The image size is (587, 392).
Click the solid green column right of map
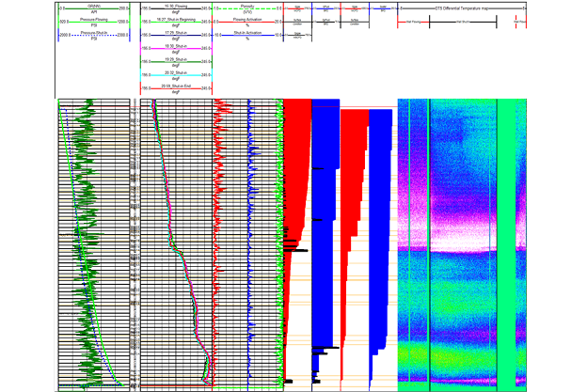point(507,235)
